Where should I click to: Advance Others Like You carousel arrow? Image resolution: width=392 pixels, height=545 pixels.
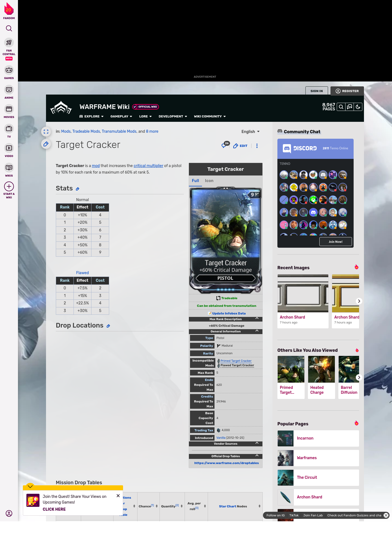click(359, 377)
